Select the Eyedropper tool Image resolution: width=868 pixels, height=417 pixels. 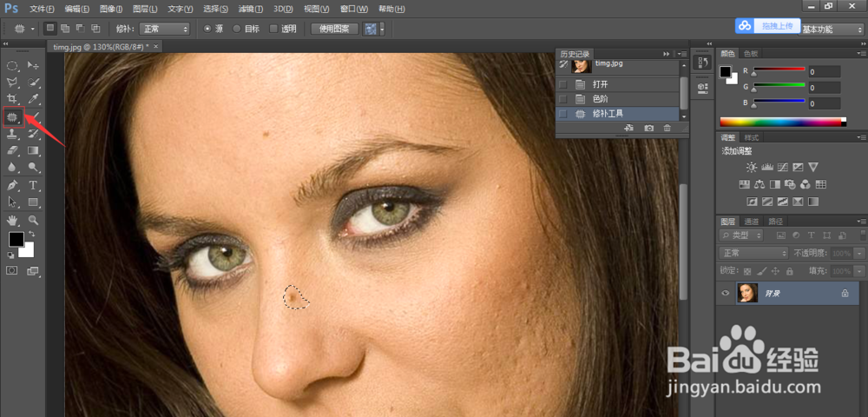[33, 99]
